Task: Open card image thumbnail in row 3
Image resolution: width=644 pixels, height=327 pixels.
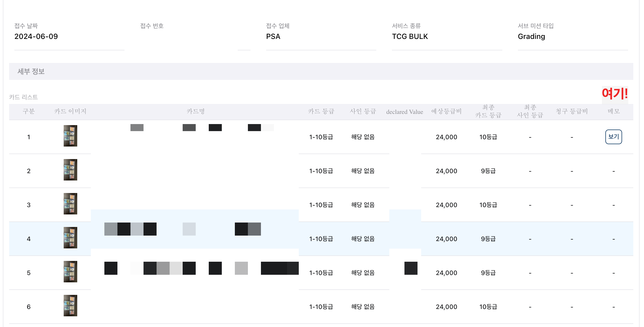Action: pos(70,204)
